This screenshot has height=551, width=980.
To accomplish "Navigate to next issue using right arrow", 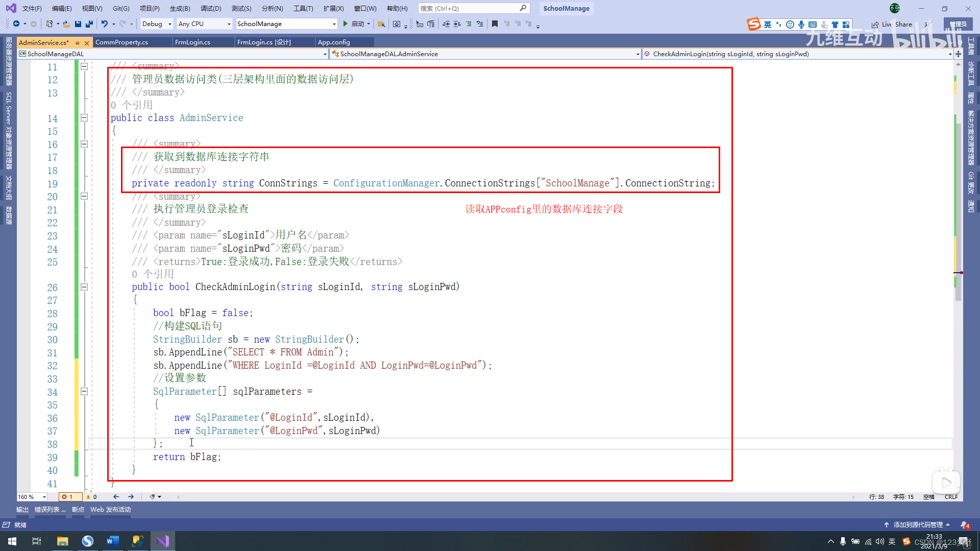I will pos(131,496).
